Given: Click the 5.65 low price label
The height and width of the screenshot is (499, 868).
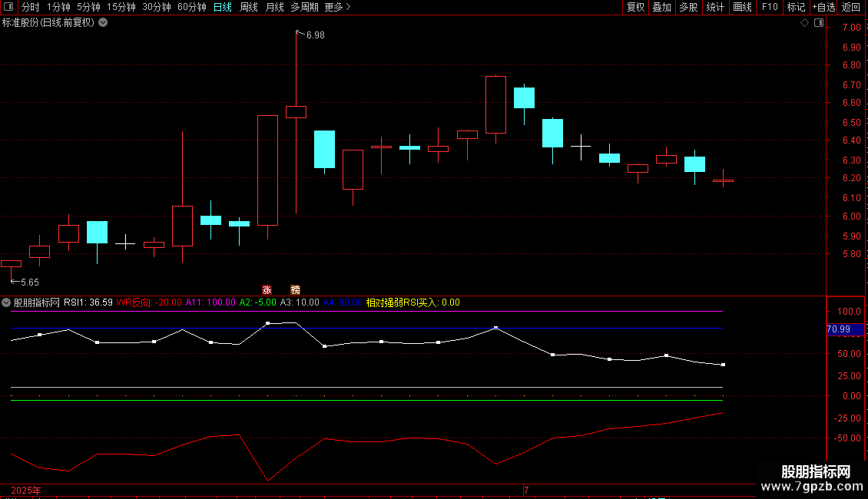Looking at the screenshot, I should pyautogui.click(x=30, y=283).
